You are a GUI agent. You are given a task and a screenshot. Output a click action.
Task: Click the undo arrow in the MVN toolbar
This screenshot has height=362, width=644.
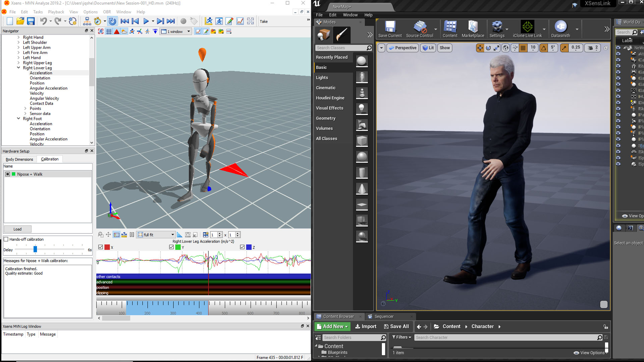pos(43,21)
